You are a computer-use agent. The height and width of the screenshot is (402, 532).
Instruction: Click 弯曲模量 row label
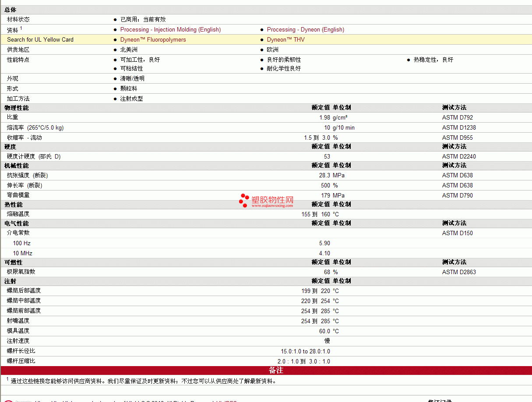point(18,196)
